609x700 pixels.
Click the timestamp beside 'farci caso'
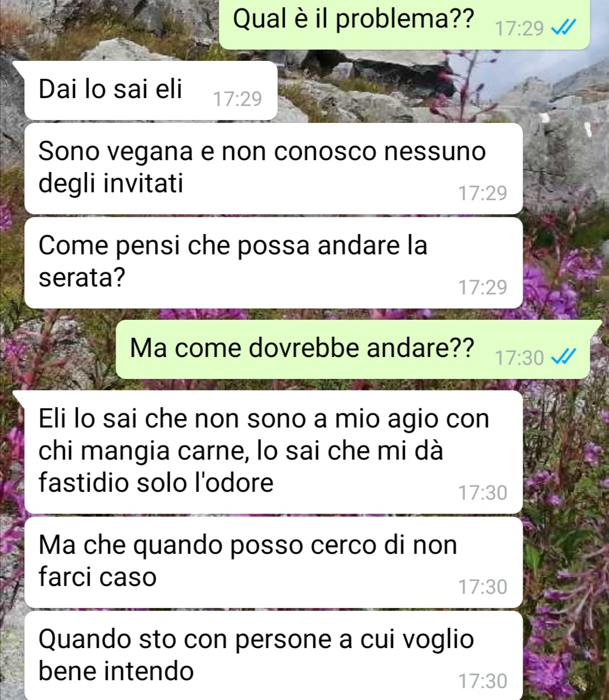483,587
